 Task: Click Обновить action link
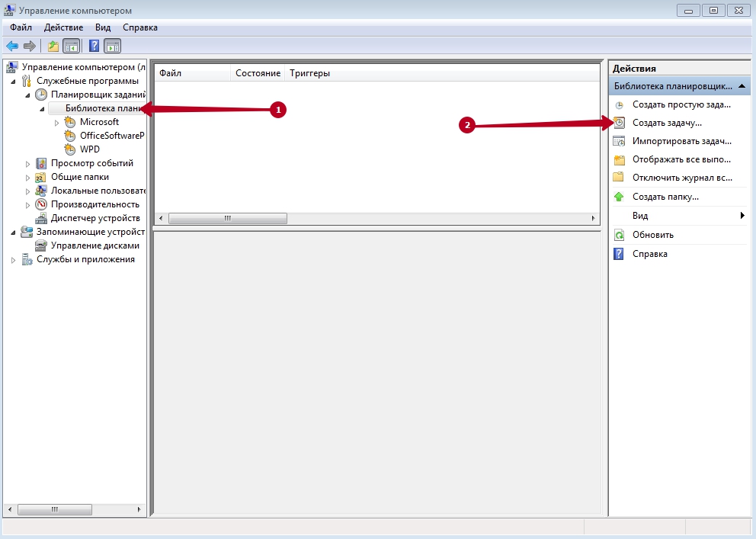click(653, 235)
